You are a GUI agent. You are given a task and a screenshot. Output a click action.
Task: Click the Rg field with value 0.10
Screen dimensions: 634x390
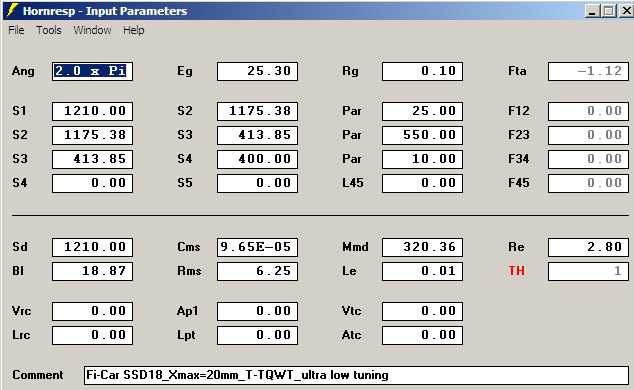point(422,72)
